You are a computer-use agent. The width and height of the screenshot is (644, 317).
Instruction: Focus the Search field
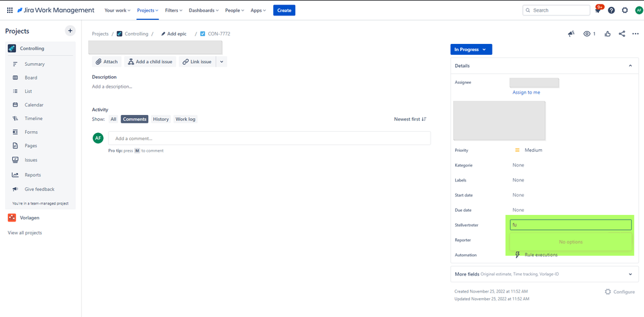click(556, 10)
